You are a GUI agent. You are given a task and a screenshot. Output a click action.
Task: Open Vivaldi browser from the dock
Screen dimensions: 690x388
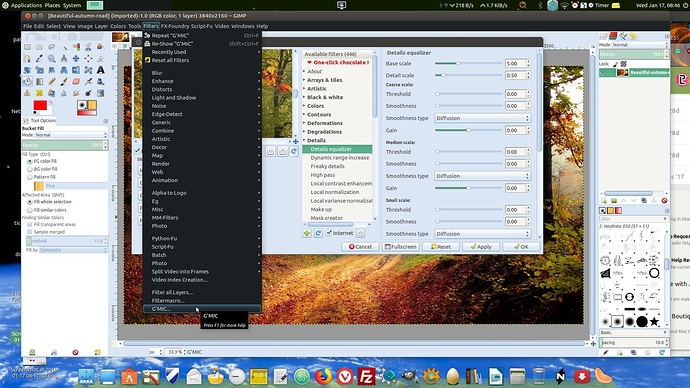345,377
